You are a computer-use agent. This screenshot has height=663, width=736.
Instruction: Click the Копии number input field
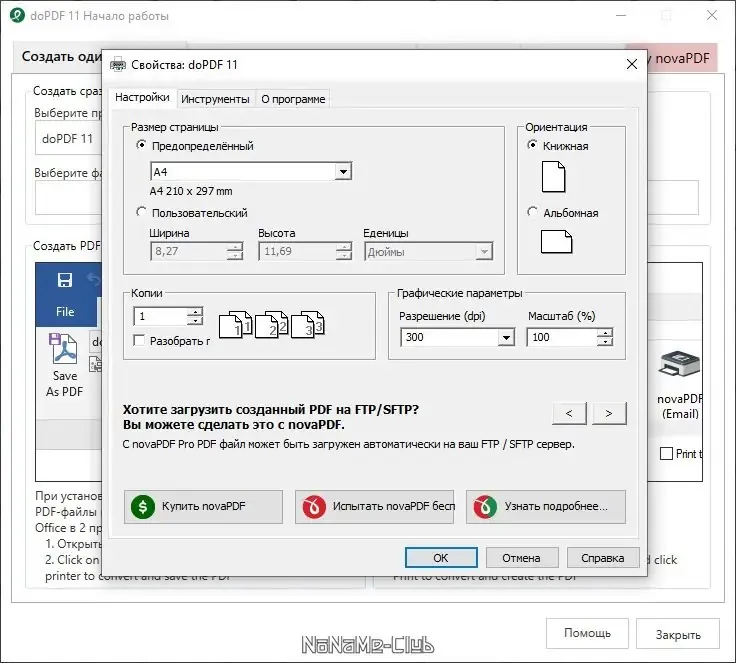[x=160, y=316]
